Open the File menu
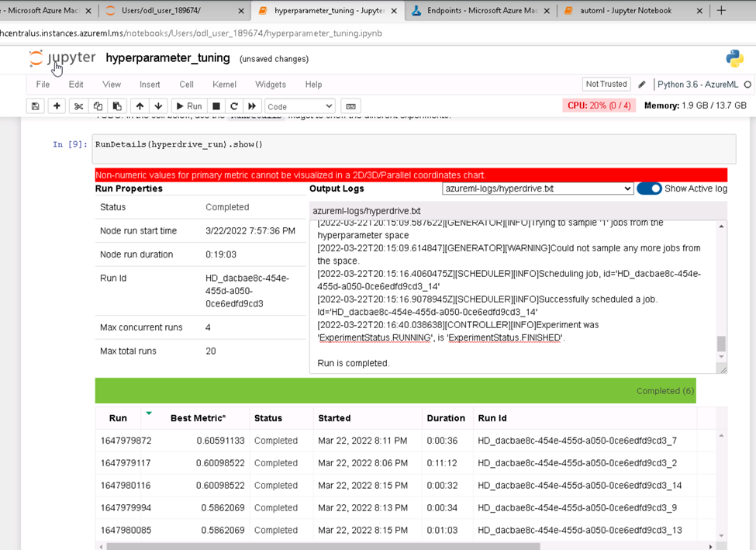 tap(43, 85)
